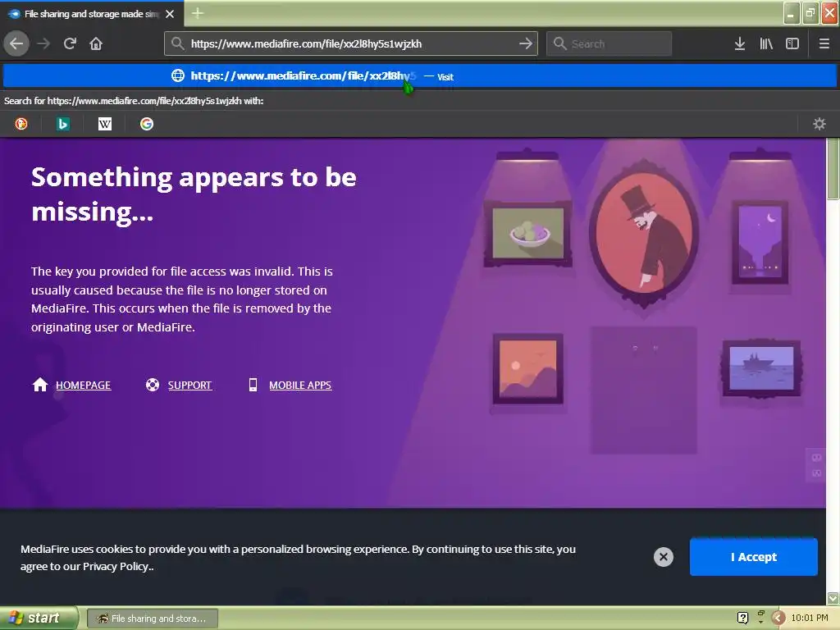Open the HOMEPAGE link

(83, 386)
